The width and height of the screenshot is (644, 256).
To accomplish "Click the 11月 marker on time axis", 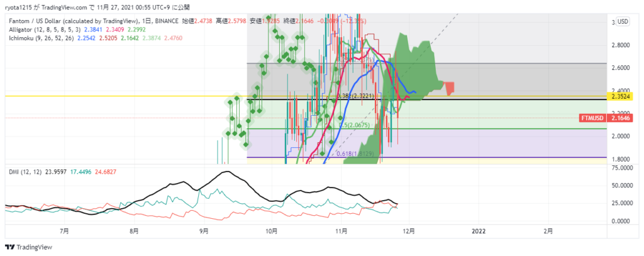I will [x=341, y=231].
